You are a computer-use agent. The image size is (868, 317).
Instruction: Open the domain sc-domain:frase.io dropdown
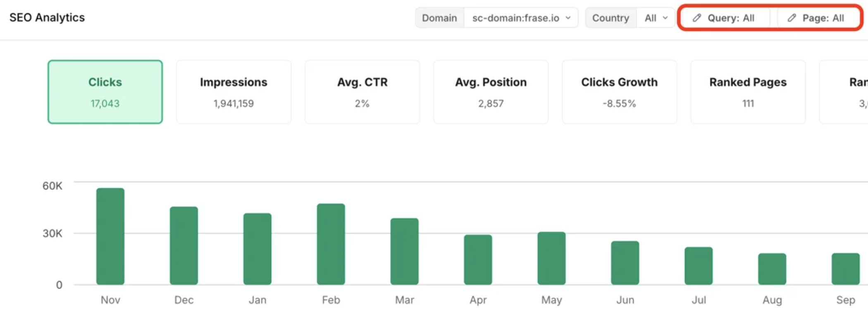pyautogui.click(x=521, y=18)
